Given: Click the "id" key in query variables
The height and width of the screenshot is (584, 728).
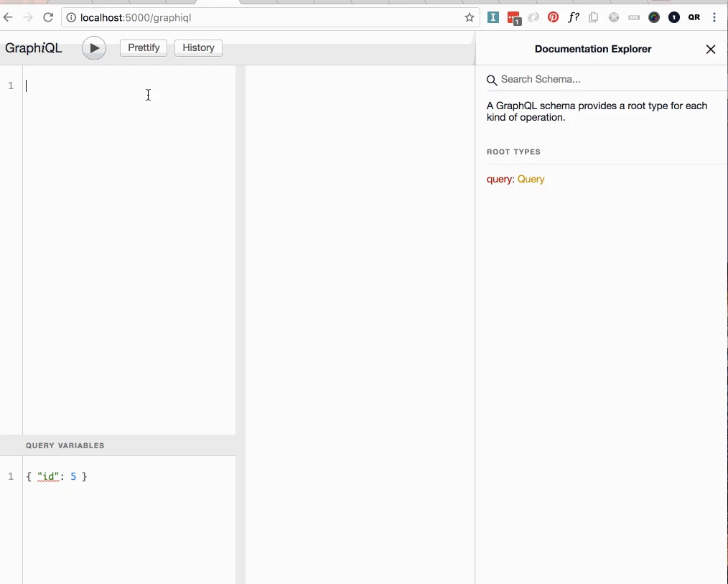Looking at the screenshot, I should coord(48,477).
